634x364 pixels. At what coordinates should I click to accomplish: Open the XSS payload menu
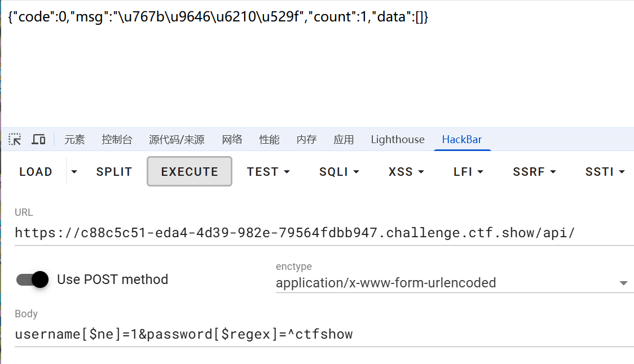(x=406, y=172)
